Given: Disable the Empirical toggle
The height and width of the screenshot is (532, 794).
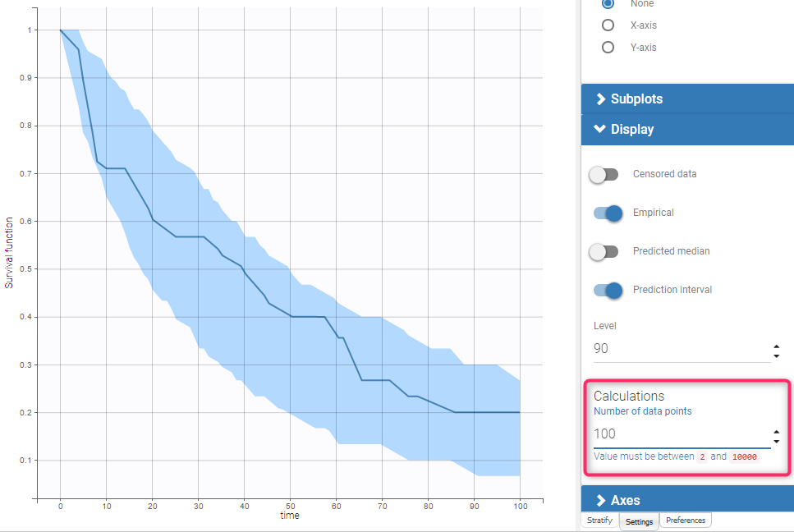Looking at the screenshot, I should click(607, 213).
